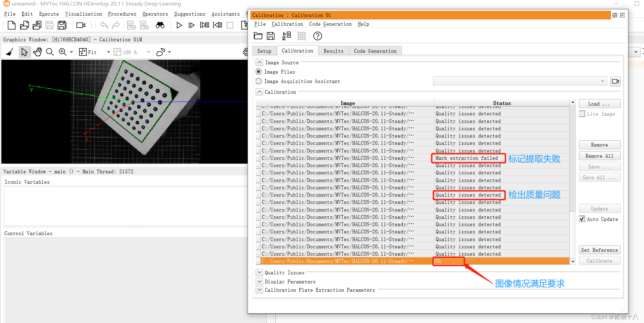Image resolution: width=644 pixels, height=323 pixels.
Task: Open Calibration menu in assistant menu bar
Action: pyautogui.click(x=287, y=24)
